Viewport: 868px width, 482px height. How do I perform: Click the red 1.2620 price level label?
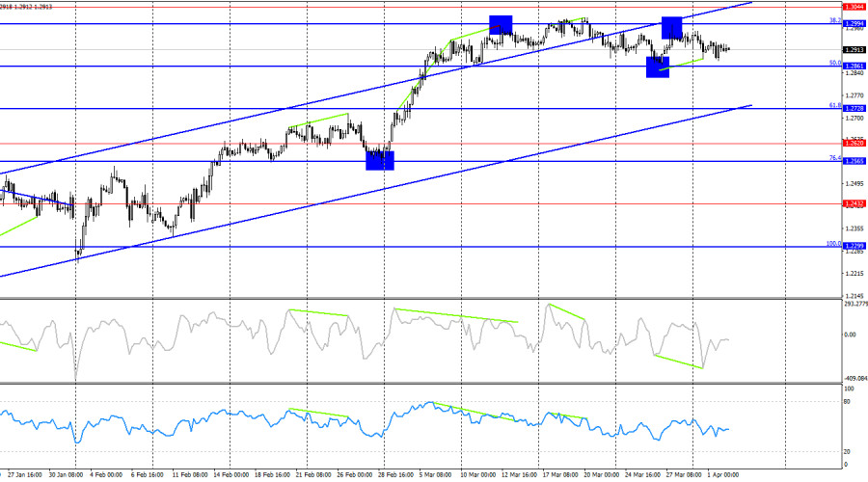tap(854, 144)
